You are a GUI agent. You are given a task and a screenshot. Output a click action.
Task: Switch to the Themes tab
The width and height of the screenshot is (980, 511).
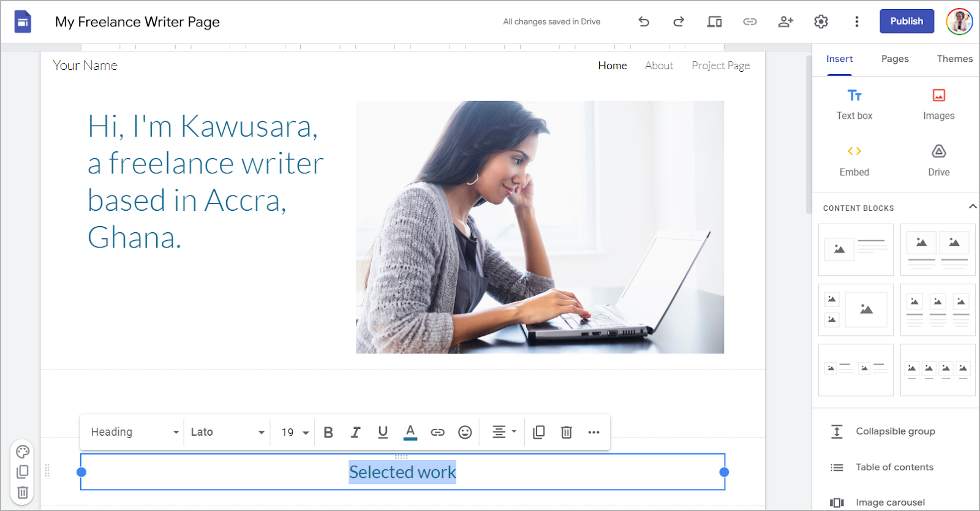[x=954, y=59]
